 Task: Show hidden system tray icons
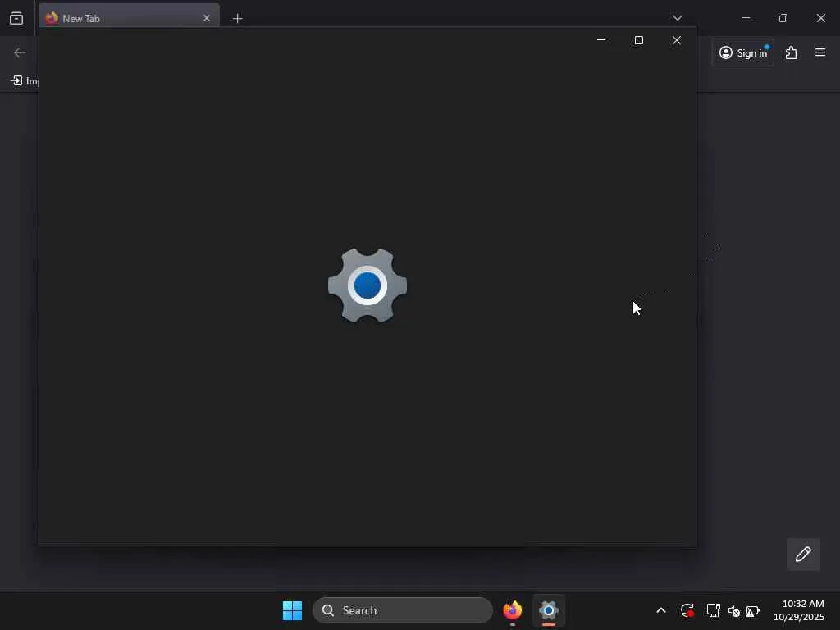pos(661,610)
